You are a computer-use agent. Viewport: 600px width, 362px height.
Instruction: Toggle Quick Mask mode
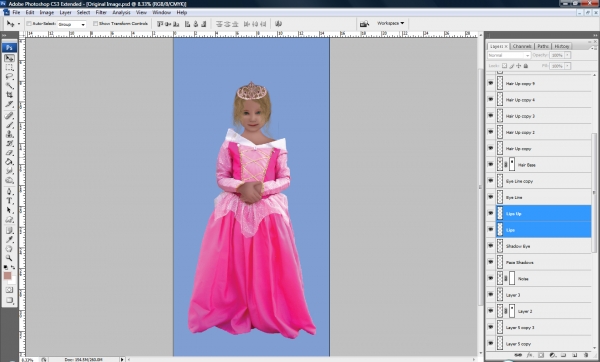coord(9,290)
